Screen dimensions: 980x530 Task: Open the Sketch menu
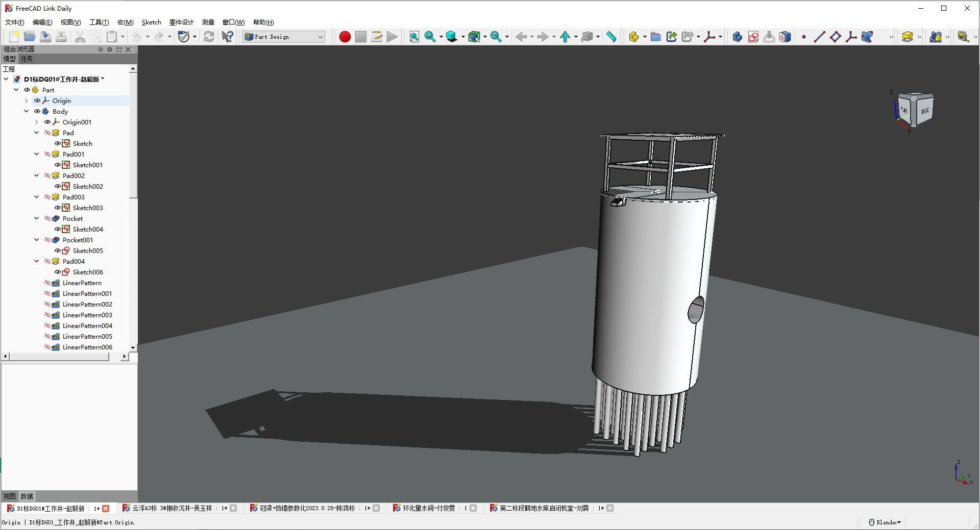pos(151,22)
